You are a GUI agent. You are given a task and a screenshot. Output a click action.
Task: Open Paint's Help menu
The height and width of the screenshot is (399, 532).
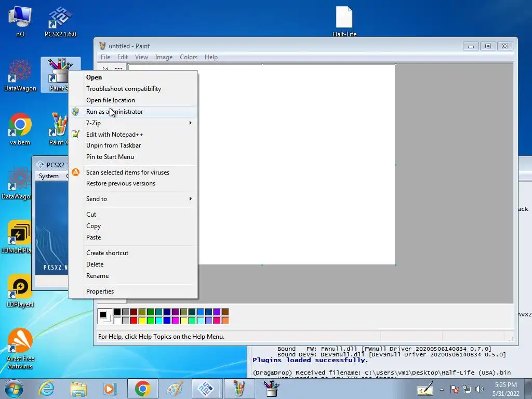(x=211, y=57)
